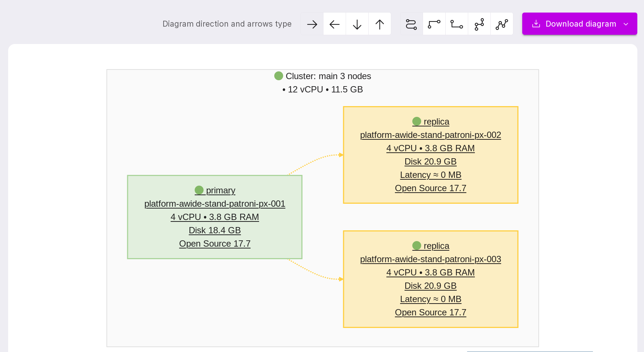The width and height of the screenshot is (644, 352).
Task: Click the Disk 18.4 GB link on primary
Action: 215,230
